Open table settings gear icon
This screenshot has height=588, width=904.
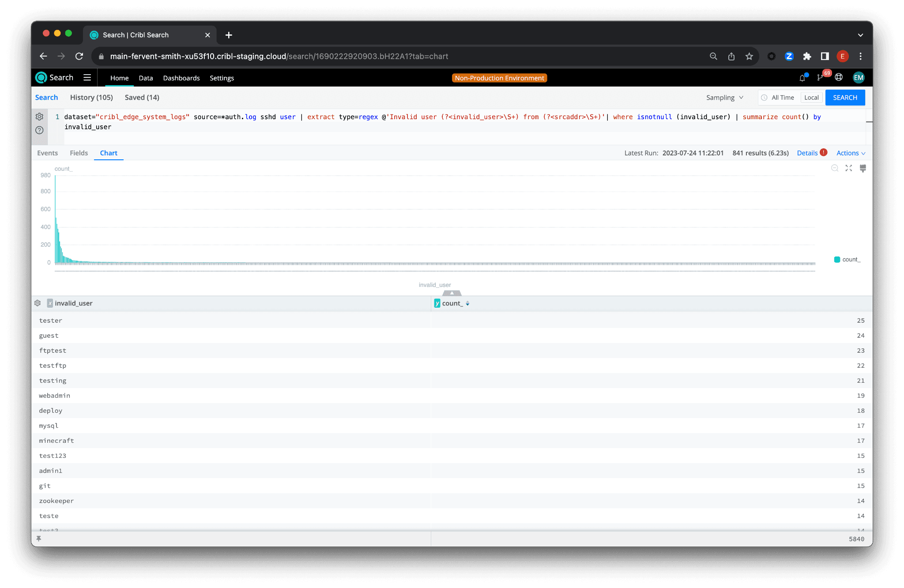coord(38,303)
